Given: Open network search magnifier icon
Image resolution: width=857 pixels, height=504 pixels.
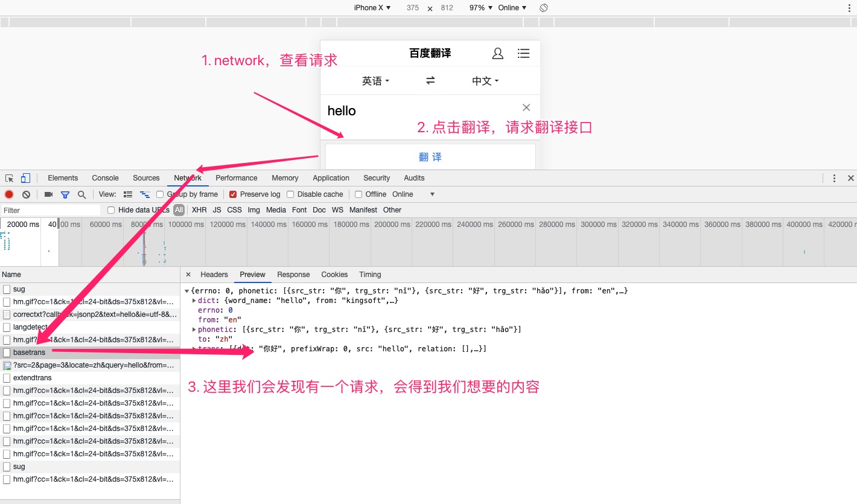Looking at the screenshot, I should (82, 194).
